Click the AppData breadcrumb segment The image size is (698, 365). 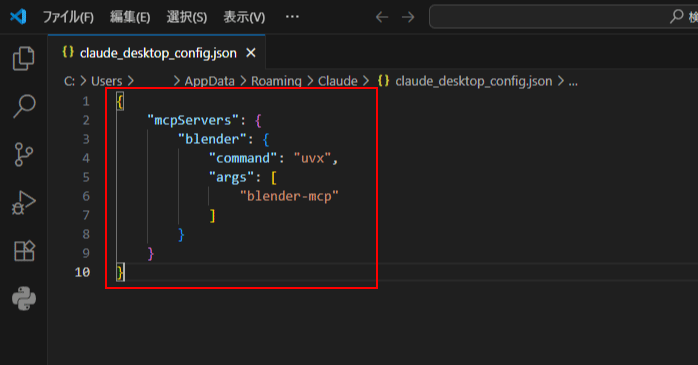click(209, 81)
